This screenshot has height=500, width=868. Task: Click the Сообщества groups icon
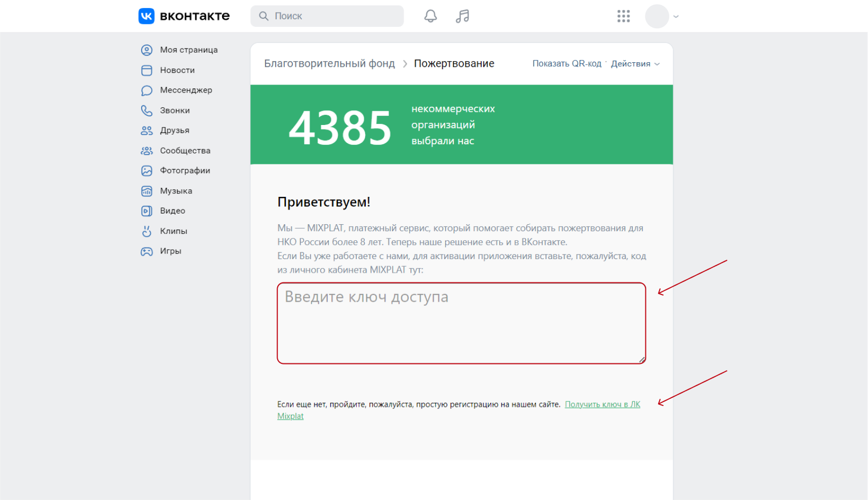[x=147, y=151]
